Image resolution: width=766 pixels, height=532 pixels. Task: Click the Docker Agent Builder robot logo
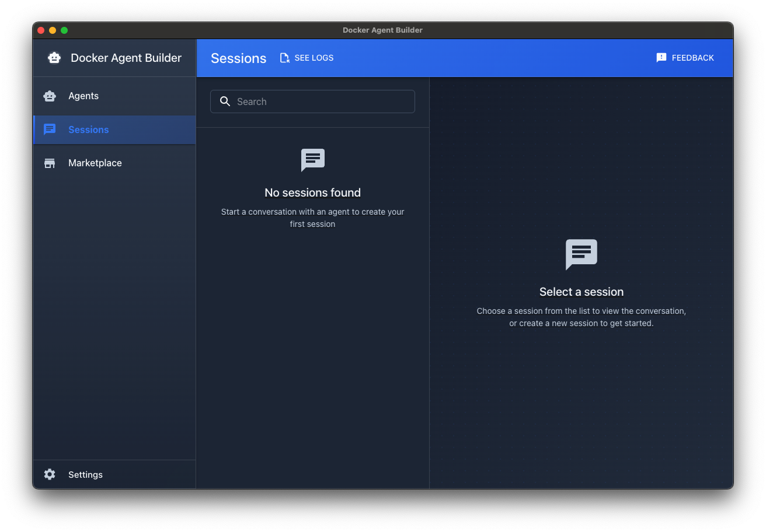54,58
